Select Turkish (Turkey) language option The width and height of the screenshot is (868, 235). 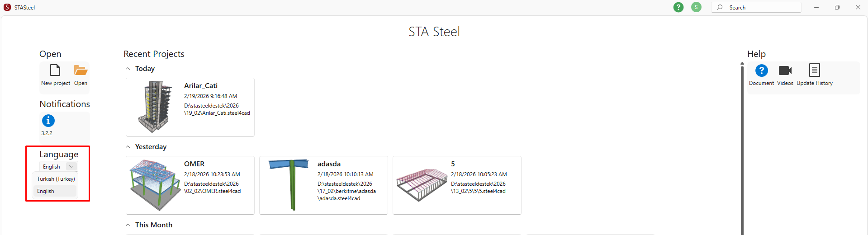pos(56,179)
